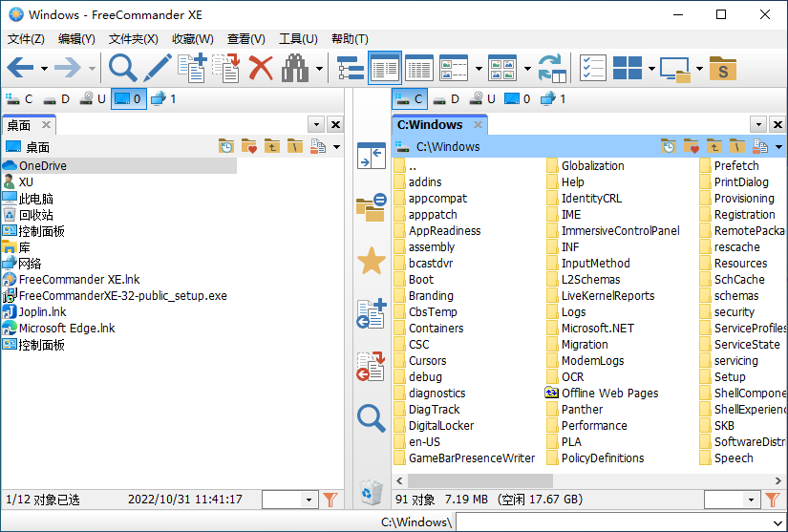Open the 工具(U) menu
788x532 pixels.
(x=298, y=38)
